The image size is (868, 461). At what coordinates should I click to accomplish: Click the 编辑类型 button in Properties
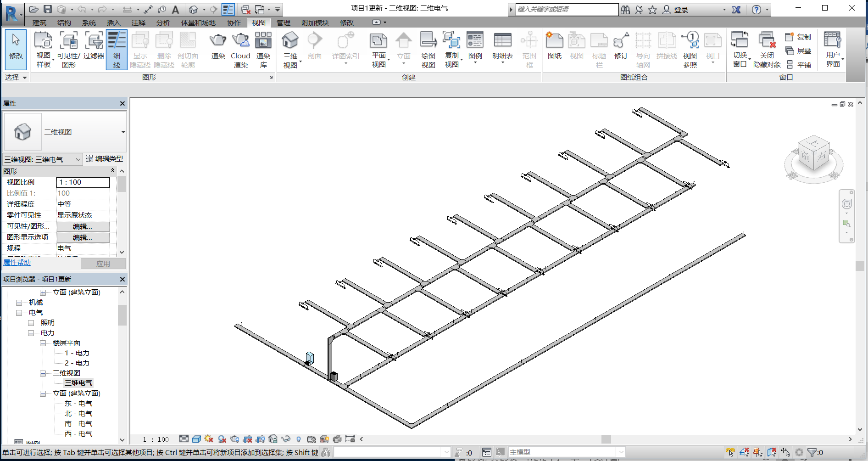pyautogui.click(x=105, y=159)
